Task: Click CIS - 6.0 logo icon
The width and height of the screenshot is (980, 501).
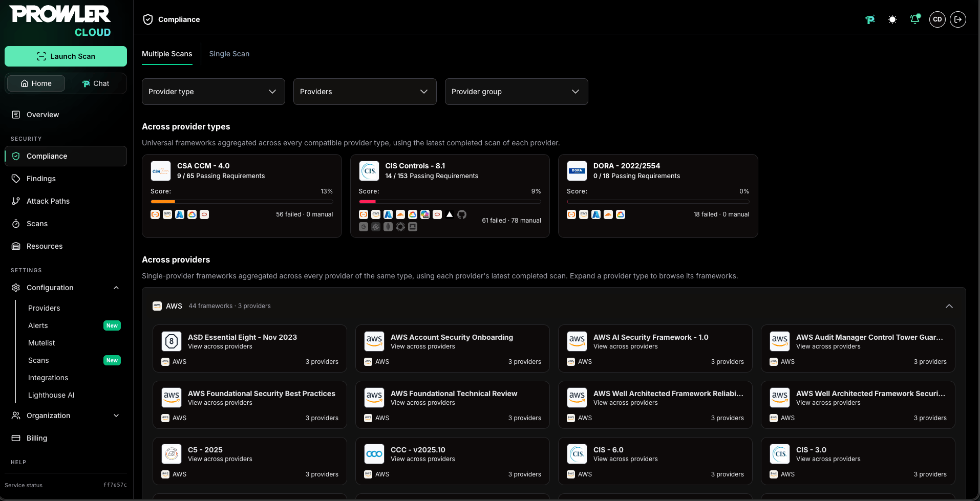Action: 577,454
